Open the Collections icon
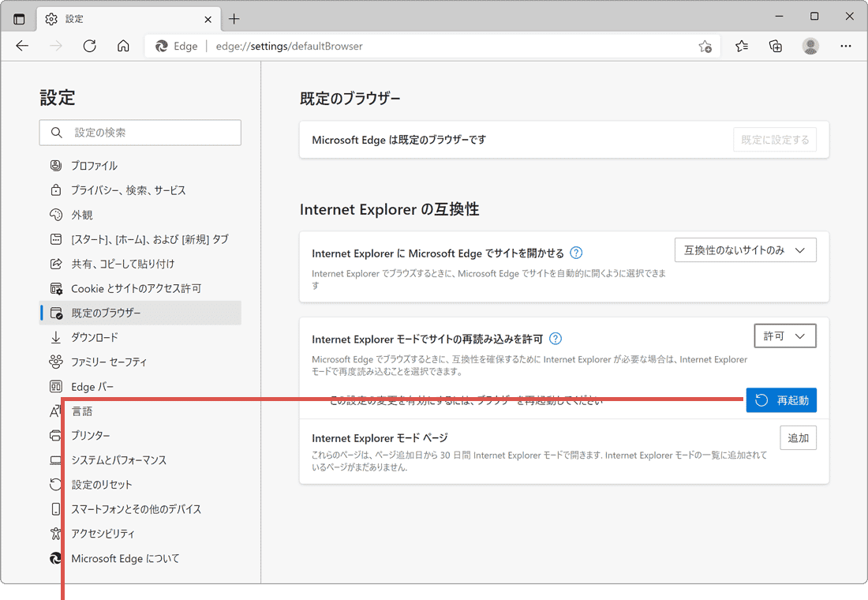Viewport: 868px width, 600px height. coord(776,46)
